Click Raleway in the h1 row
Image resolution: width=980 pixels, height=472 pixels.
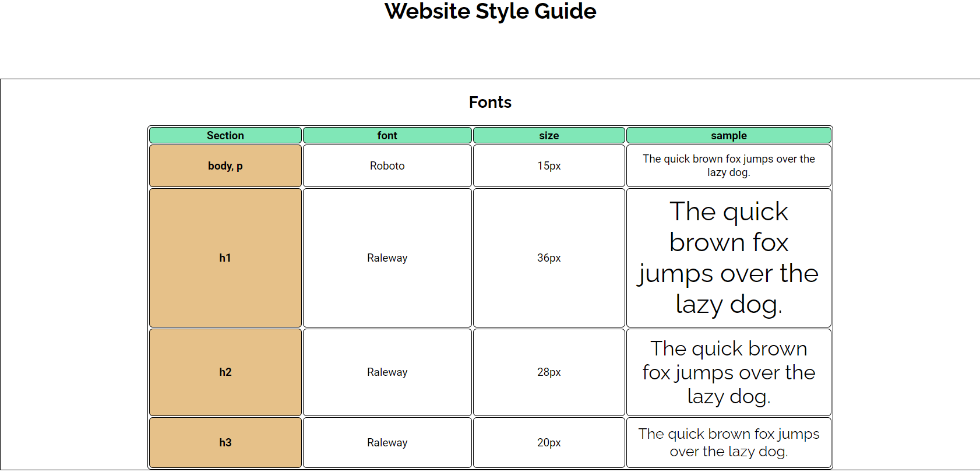pos(387,258)
